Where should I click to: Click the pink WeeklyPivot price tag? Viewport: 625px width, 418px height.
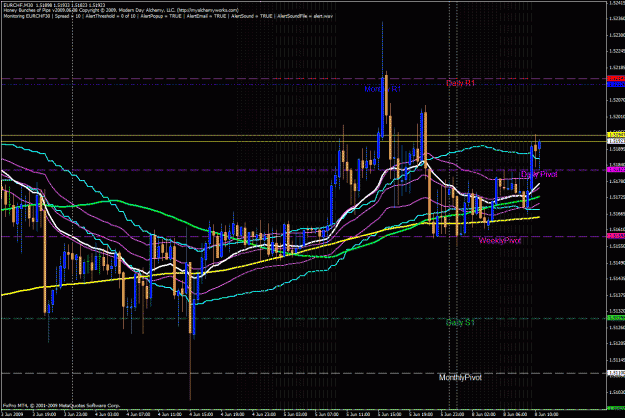615,236
